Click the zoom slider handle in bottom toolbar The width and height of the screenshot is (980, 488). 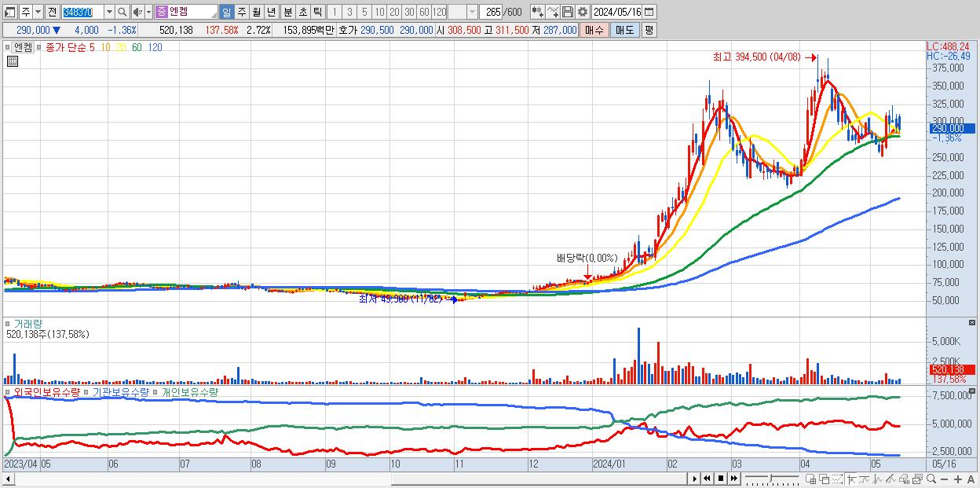point(770,478)
